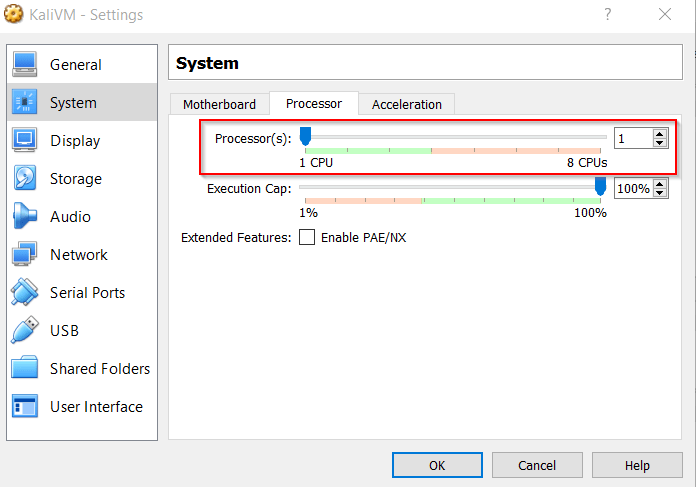This screenshot has height=487, width=696.
Task: Increase processor count with up arrow
Action: pyautogui.click(x=659, y=134)
